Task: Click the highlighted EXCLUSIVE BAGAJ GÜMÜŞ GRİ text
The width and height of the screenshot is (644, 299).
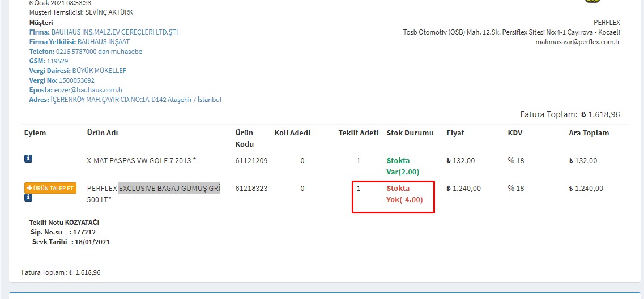Action: [169, 188]
